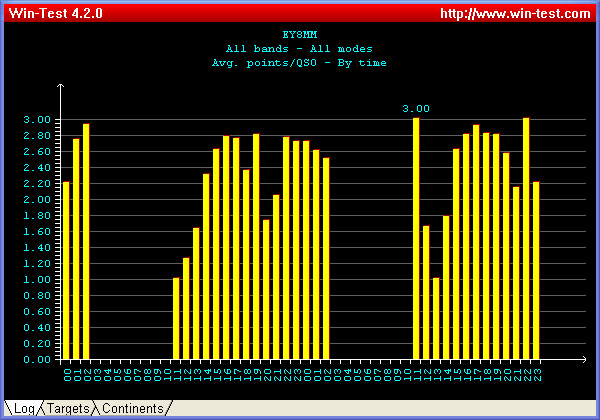
Task: Click the 1.00 vertical axis label
Action: point(37,280)
